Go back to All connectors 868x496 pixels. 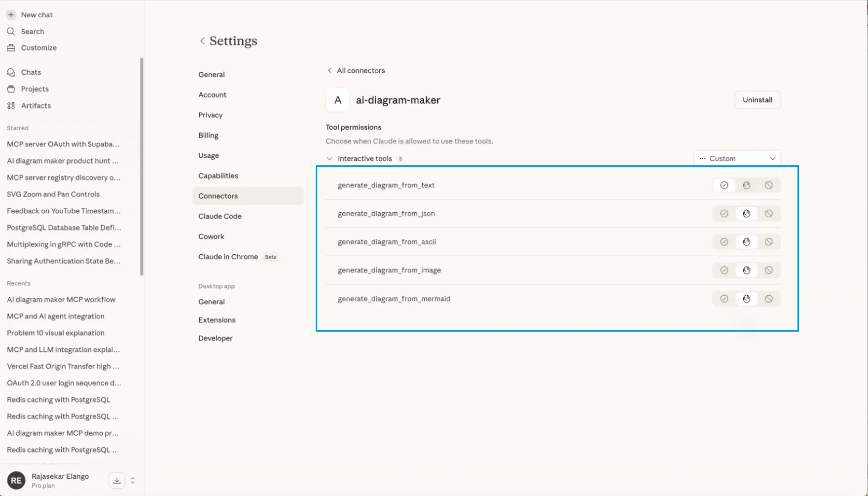356,70
